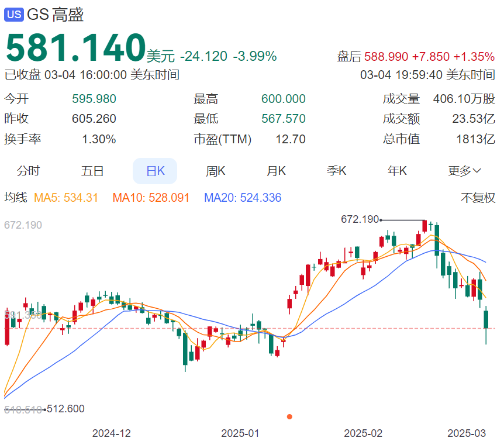Switch to the 五日 five-day tab
504x448 pixels.
[x=92, y=171]
